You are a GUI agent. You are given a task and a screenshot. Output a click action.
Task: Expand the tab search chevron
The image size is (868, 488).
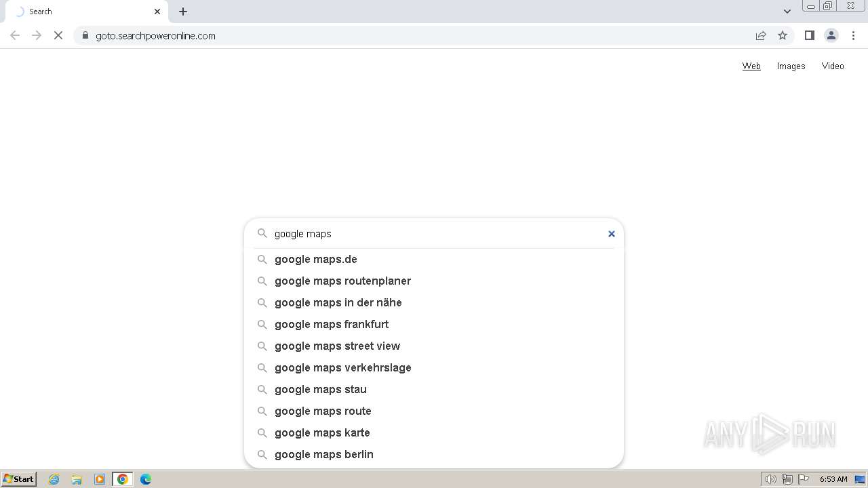tap(787, 12)
